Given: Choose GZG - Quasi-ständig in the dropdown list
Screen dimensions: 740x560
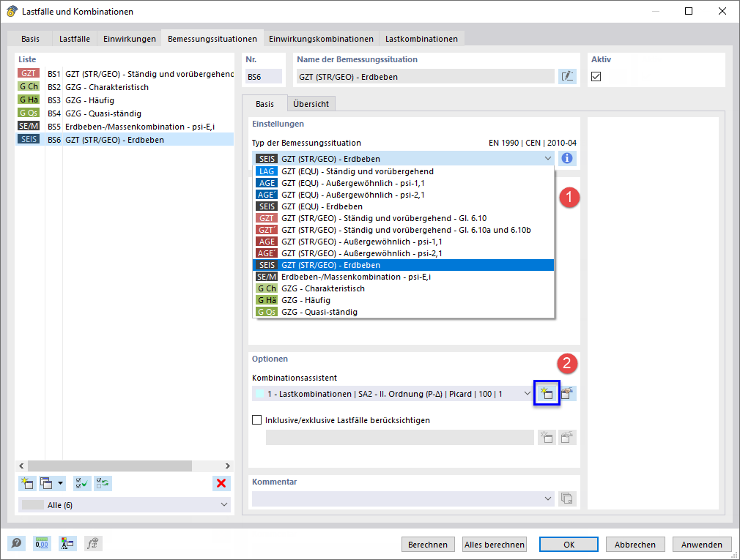Looking at the screenshot, I should (404, 312).
